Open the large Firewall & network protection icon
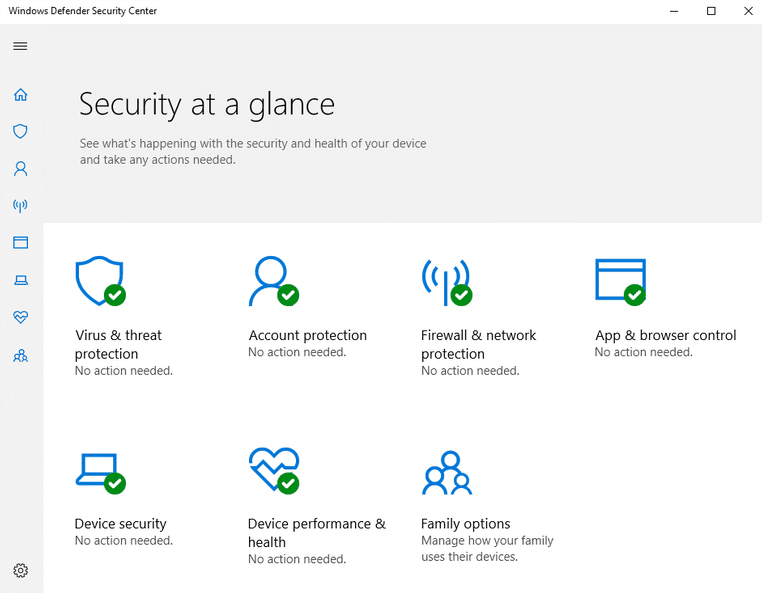This screenshot has height=593, width=762. click(x=445, y=280)
